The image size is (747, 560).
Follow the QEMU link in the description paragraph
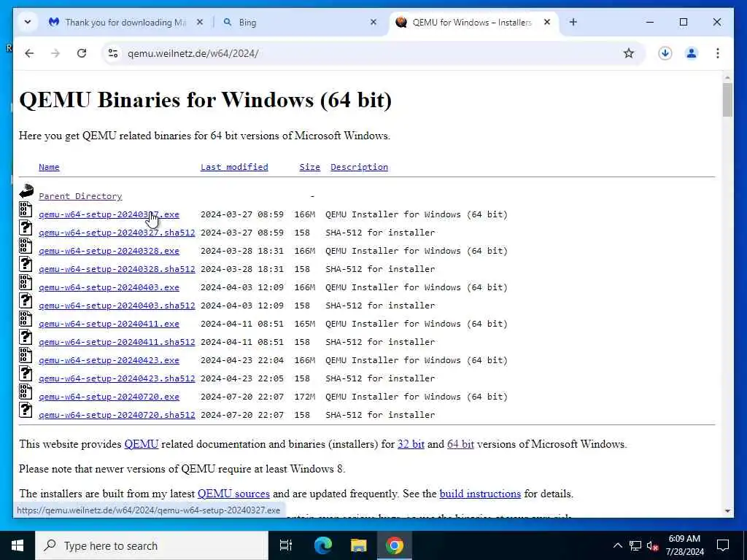pyautogui.click(x=141, y=444)
